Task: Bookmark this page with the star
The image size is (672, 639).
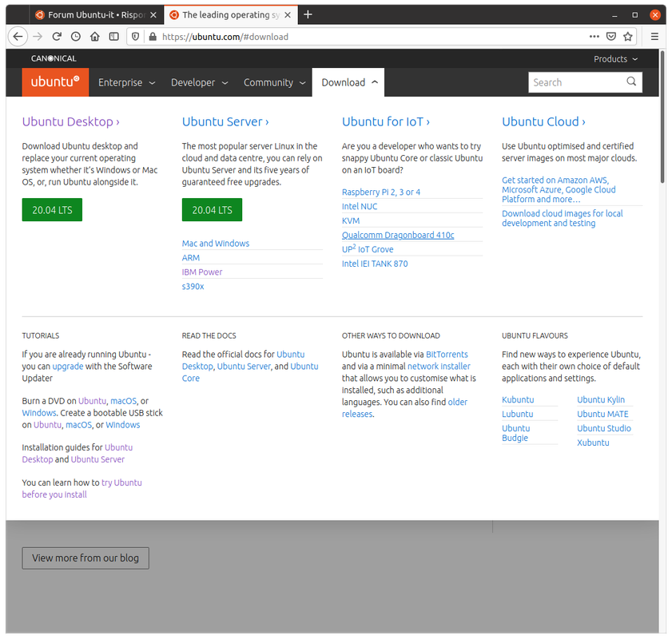Action: (628, 37)
